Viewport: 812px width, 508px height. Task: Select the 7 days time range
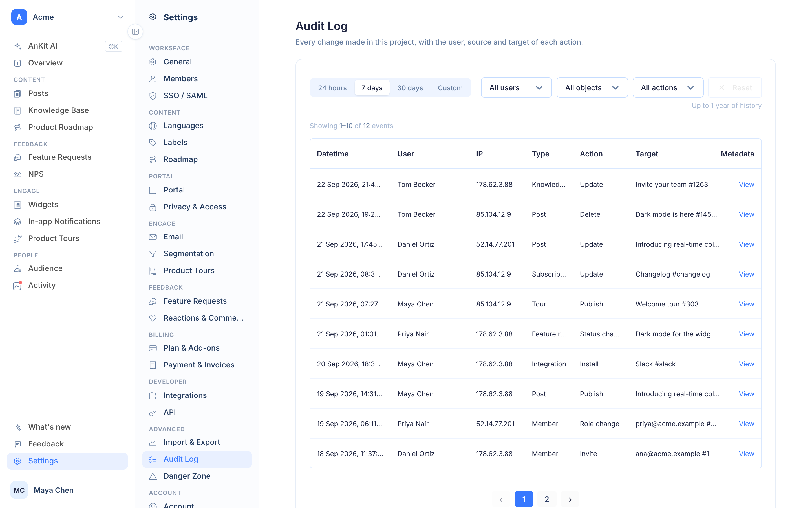pos(372,88)
